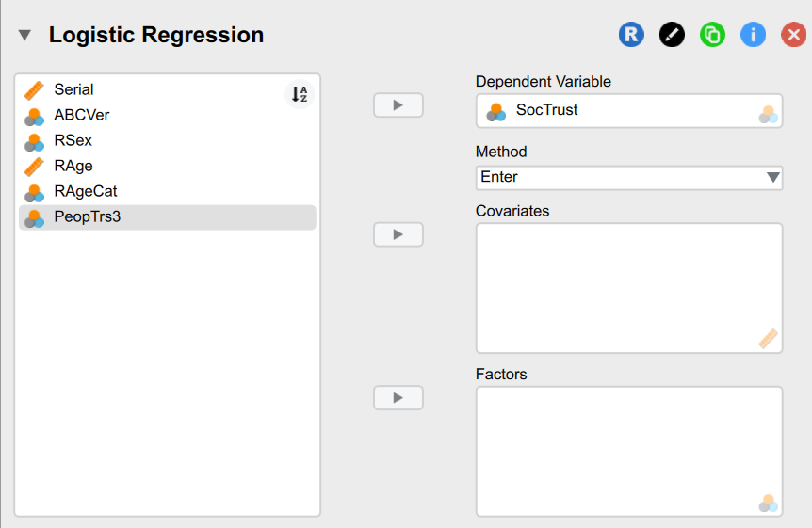Select the PeopTrs3 variable
The image size is (812, 528).
click(87, 217)
